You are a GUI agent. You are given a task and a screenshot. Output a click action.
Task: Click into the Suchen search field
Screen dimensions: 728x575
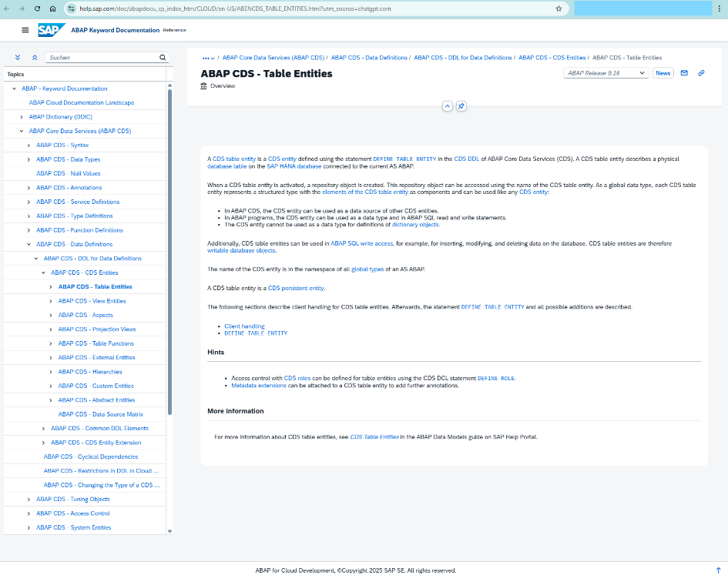click(102, 58)
